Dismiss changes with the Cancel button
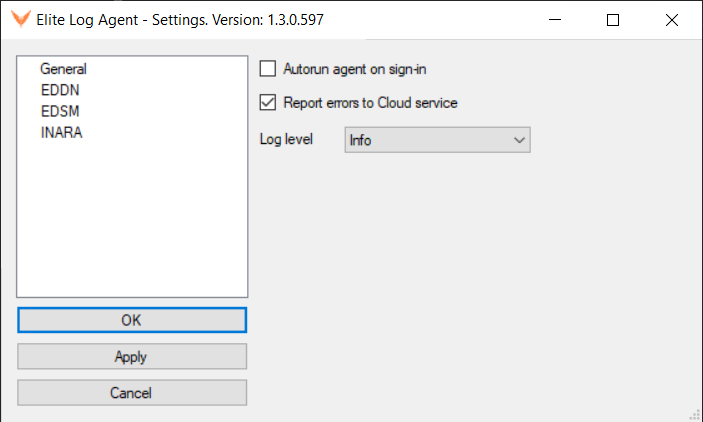The height and width of the screenshot is (422, 703). click(132, 393)
